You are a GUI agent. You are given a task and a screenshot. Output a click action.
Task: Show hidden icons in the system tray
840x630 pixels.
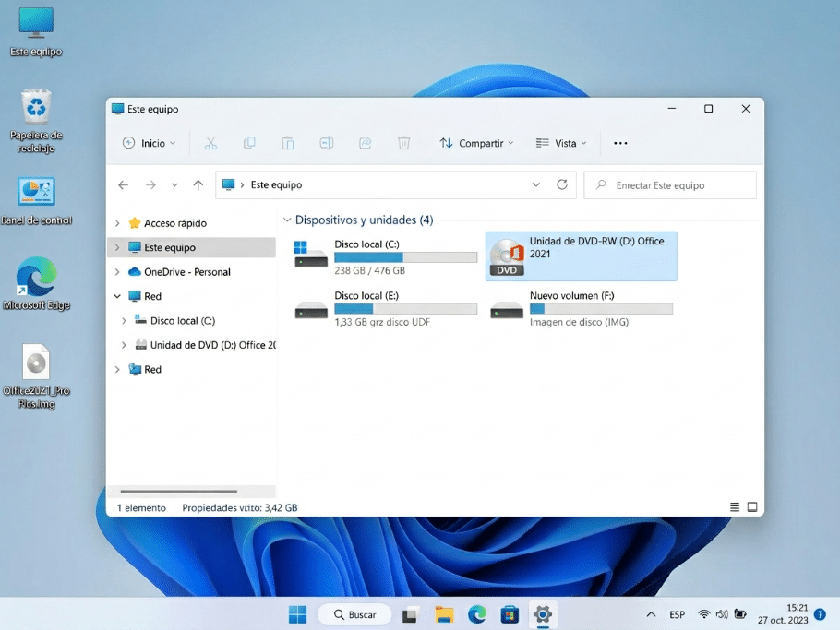[650, 614]
